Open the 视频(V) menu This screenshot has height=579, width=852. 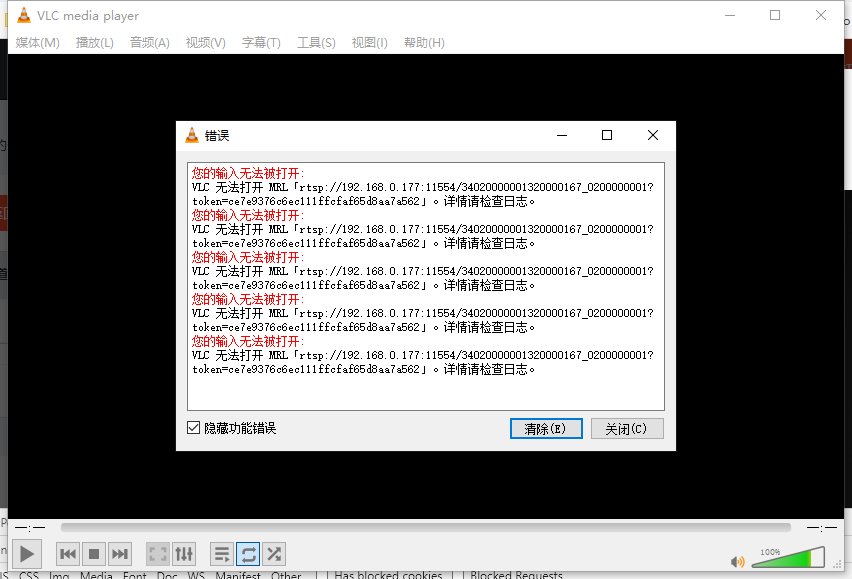coord(205,43)
